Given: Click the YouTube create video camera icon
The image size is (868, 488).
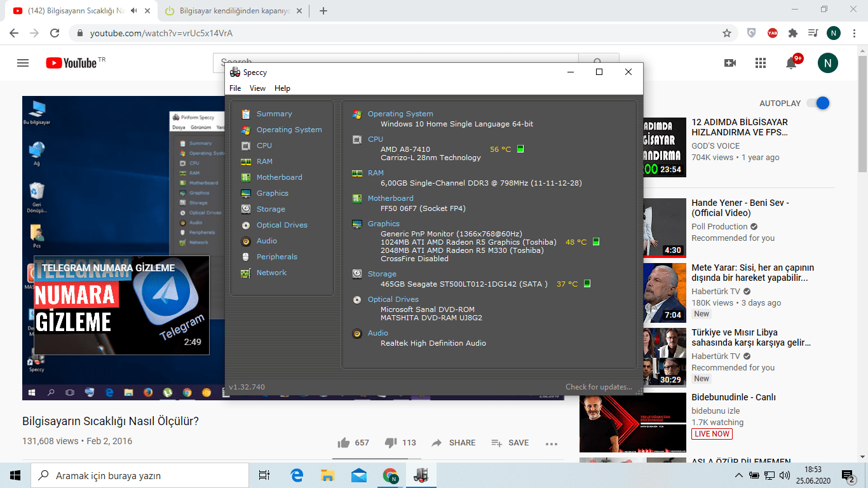Looking at the screenshot, I should 730,63.
